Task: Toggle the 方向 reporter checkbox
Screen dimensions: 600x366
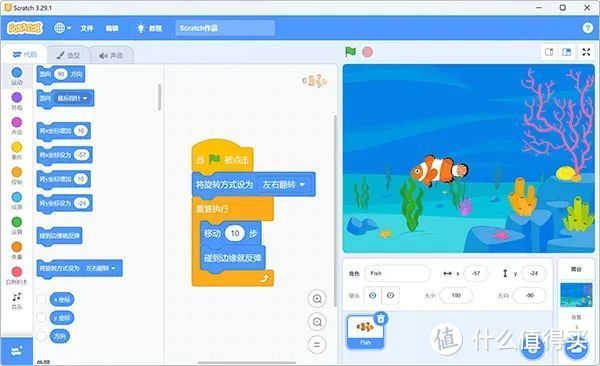Action: pos(41,336)
